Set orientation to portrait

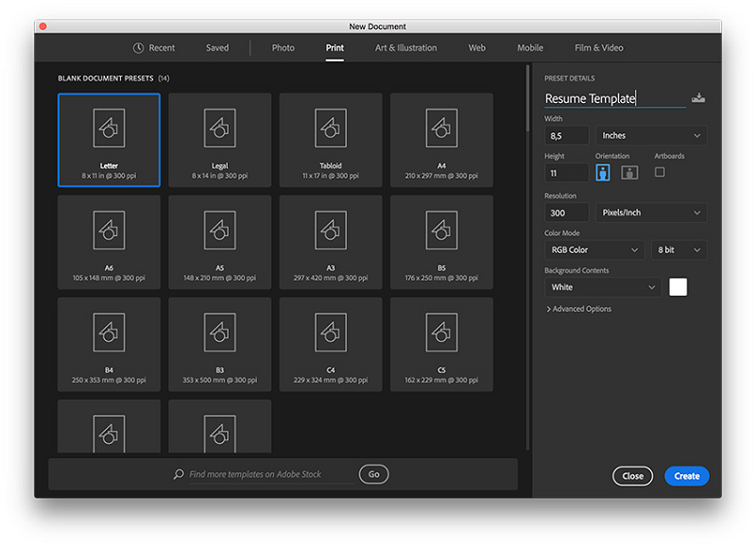tap(603, 173)
